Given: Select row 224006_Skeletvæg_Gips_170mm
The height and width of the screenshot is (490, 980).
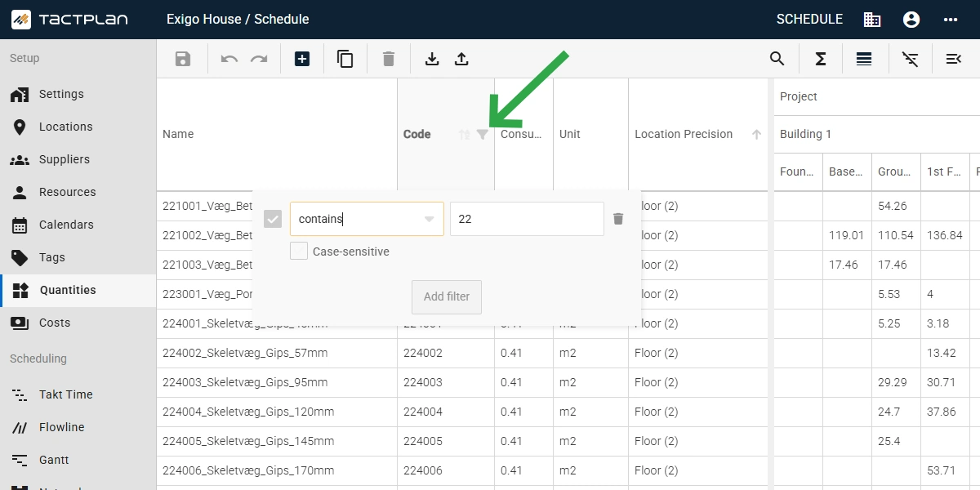Looking at the screenshot, I should (277, 470).
